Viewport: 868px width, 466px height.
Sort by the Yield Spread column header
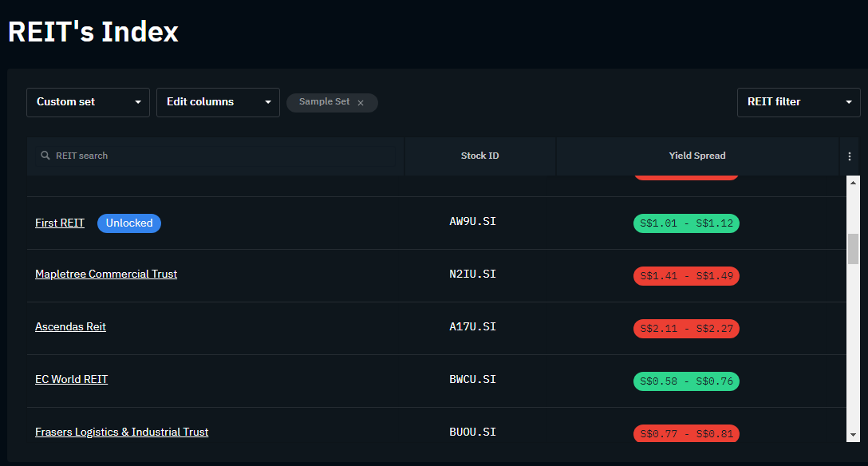point(697,156)
